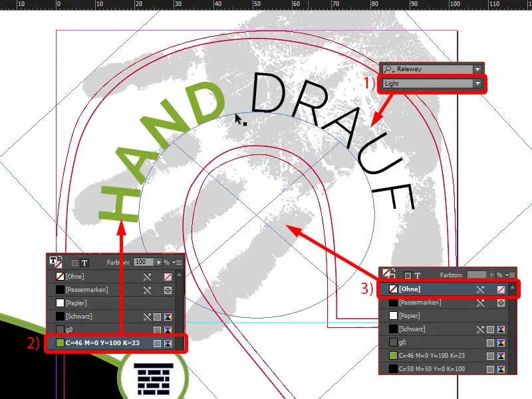532x399 pixels.
Task: Select the g0 swatch in the step 3 panel
Action: (444, 342)
